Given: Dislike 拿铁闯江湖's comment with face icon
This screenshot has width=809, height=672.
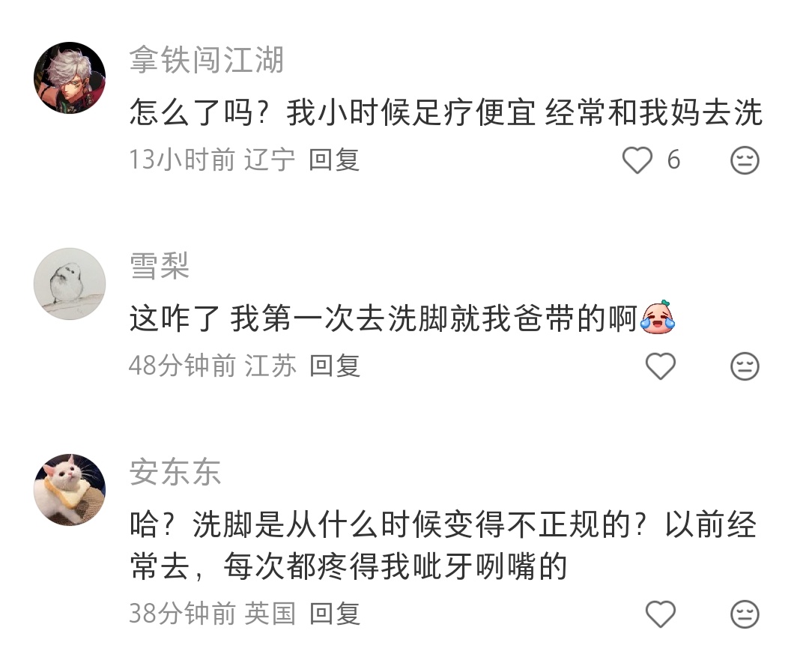Looking at the screenshot, I should [x=745, y=160].
